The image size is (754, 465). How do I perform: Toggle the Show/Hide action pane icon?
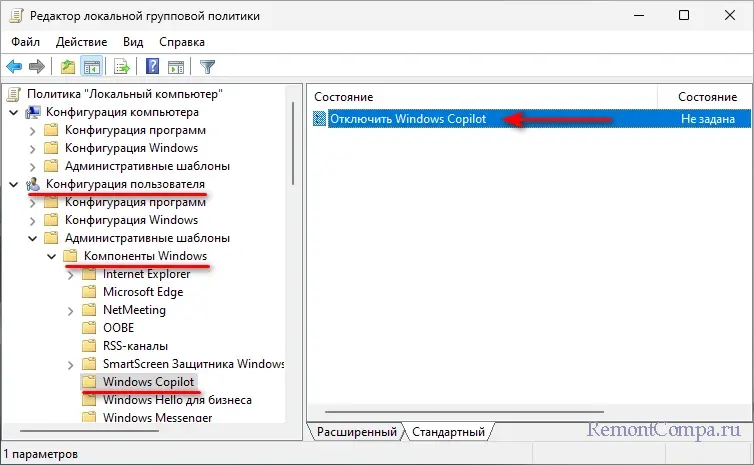tap(176, 67)
